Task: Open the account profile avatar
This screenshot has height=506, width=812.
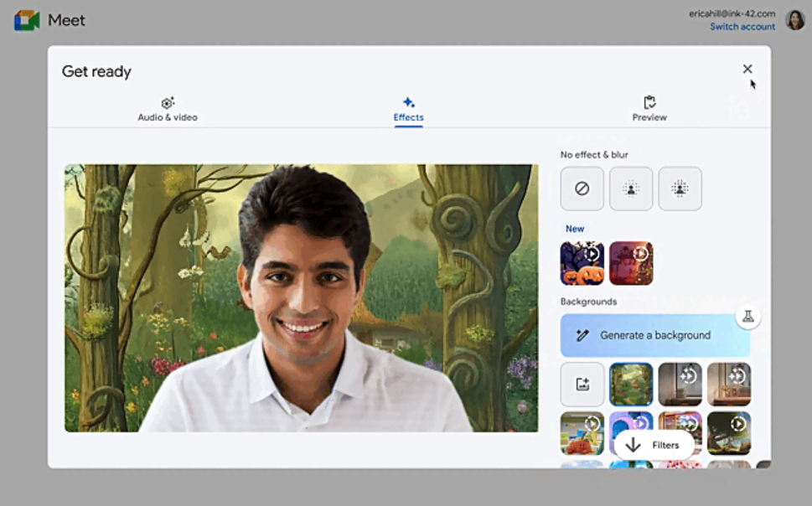Action: (x=794, y=19)
